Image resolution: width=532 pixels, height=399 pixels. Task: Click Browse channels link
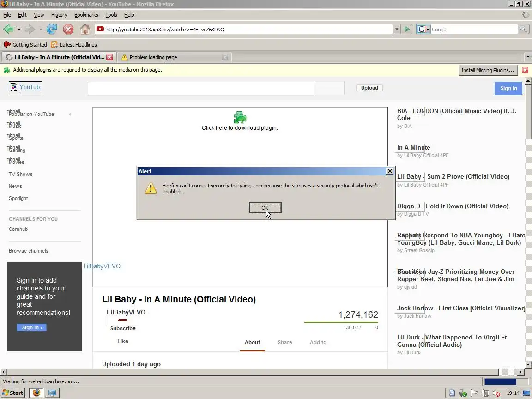pyautogui.click(x=29, y=251)
